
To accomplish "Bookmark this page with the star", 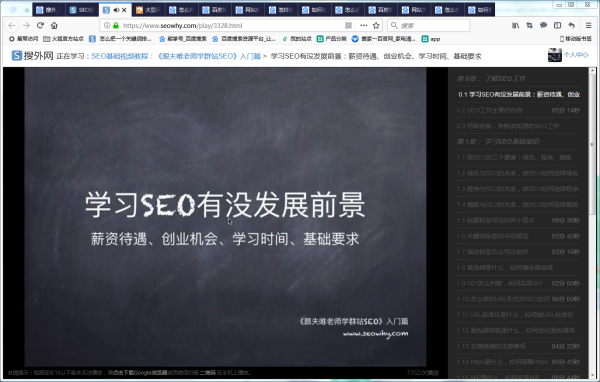I will pyautogui.click(x=376, y=26).
